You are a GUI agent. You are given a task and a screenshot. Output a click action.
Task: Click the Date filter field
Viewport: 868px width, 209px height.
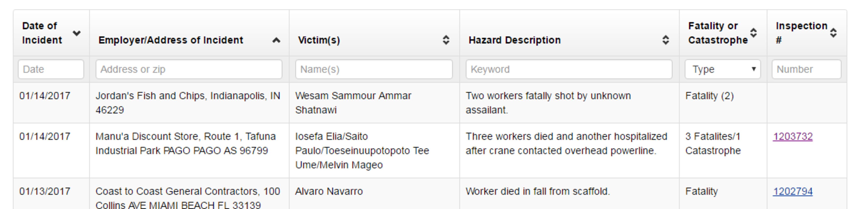pyautogui.click(x=51, y=69)
